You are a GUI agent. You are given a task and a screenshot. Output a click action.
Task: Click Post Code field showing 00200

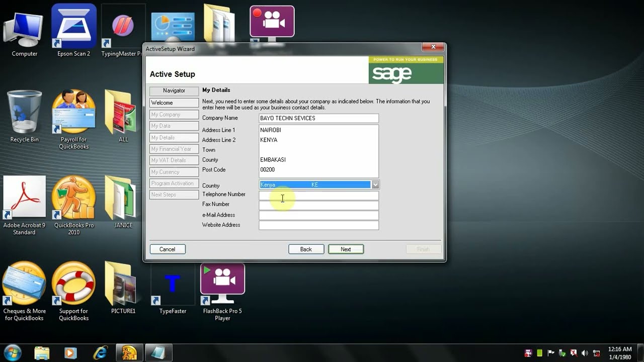pyautogui.click(x=318, y=169)
